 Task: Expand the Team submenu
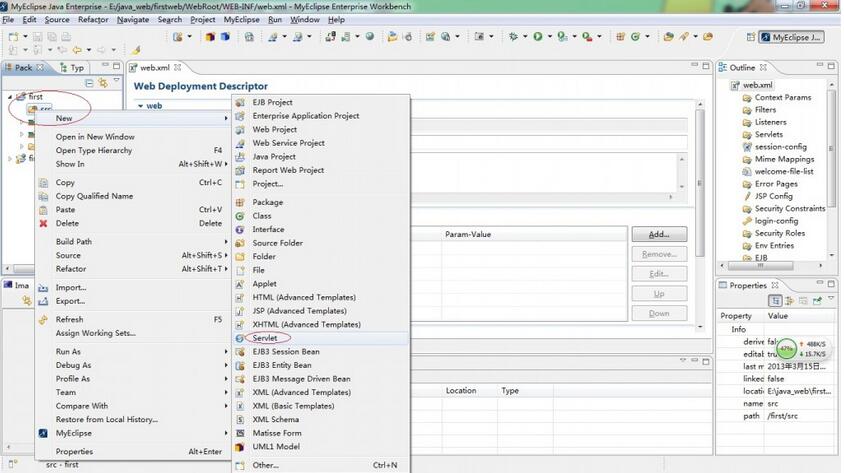pos(226,392)
